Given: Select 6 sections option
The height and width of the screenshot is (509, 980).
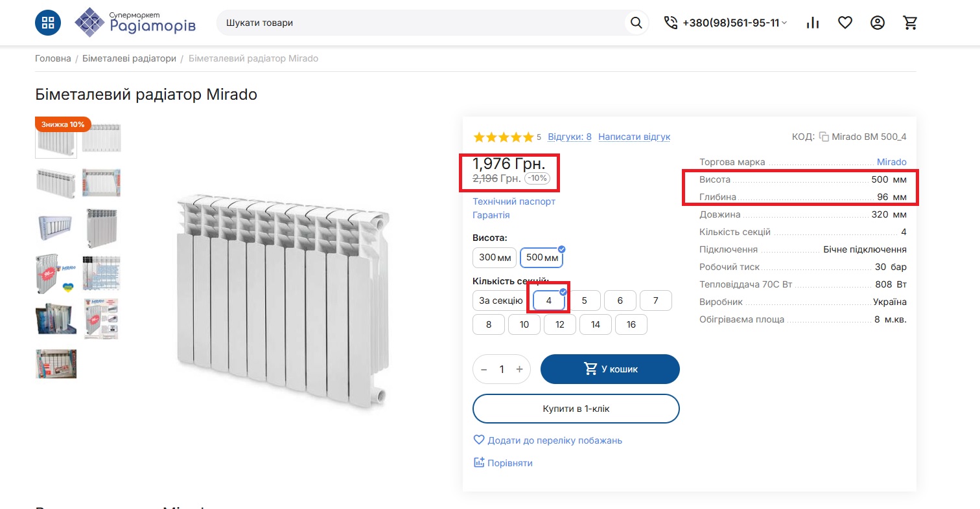Looking at the screenshot, I should click(620, 300).
